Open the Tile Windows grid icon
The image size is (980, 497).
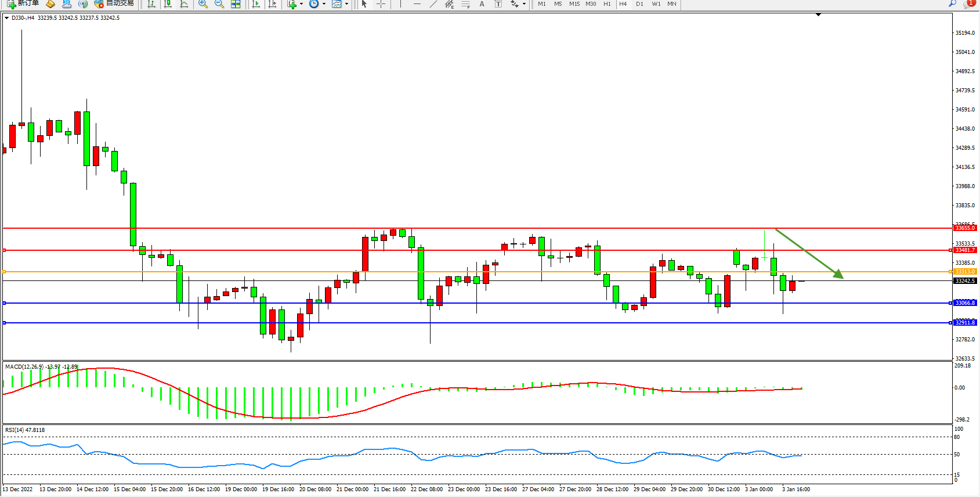(236, 4)
